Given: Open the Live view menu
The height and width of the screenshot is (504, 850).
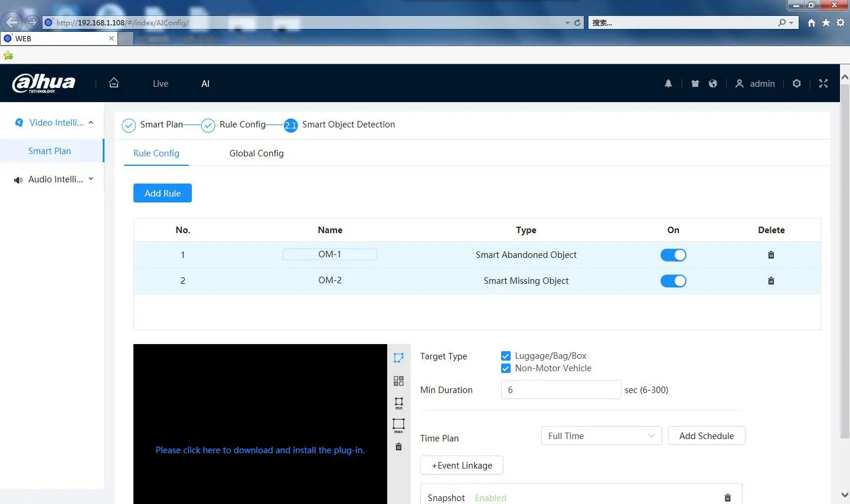Looking at the screenshot, I should coord(161,84).
